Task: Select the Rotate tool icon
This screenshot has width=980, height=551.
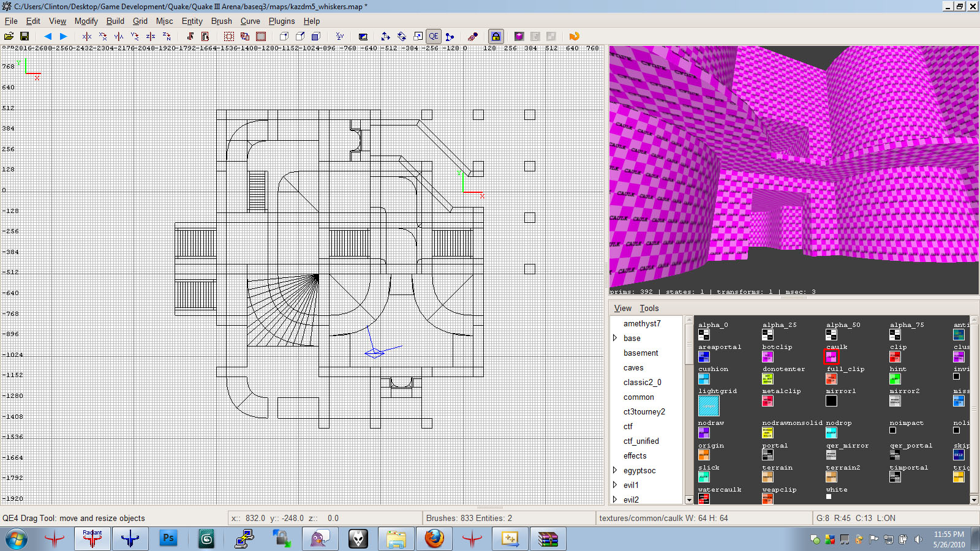Action: tap(402, 37)
